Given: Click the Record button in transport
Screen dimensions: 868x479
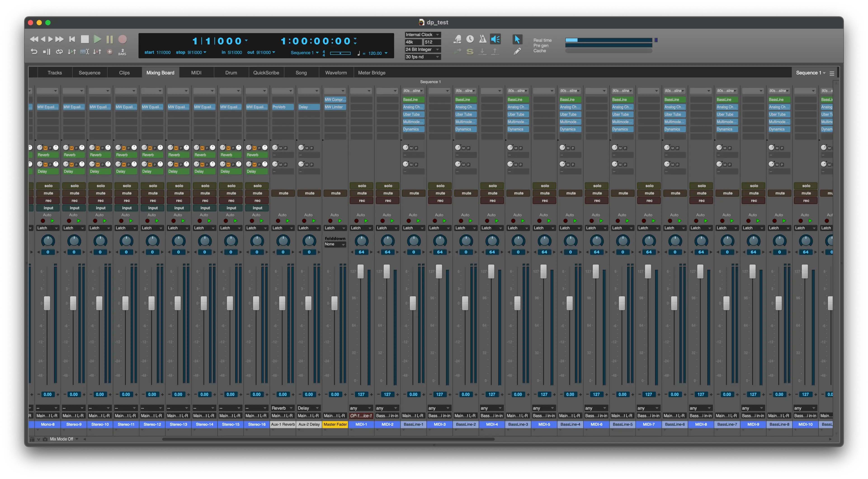Looking at the screenshot, I should tap(123, 39).
